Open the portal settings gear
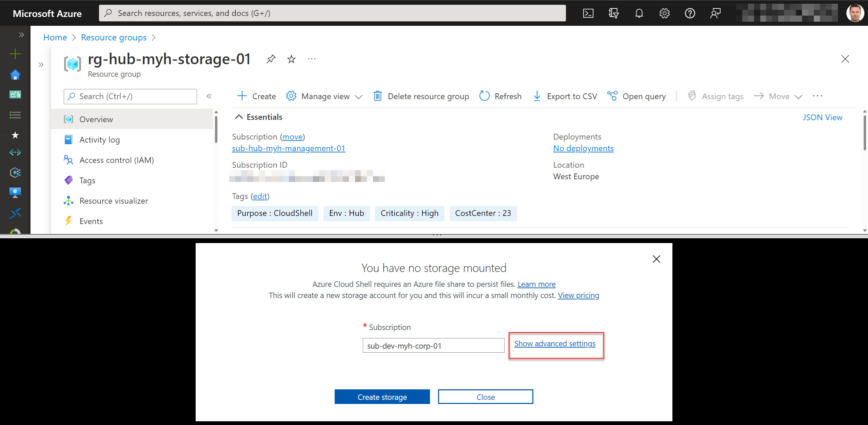This screenshot has height=425, width=868. (664, 13)
